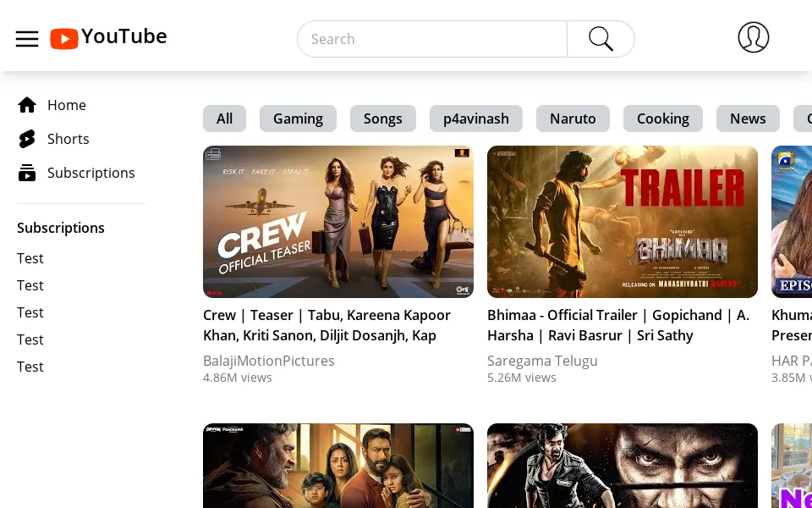Open Subscriptions link in sidebar
Viewport: 812px width, 508px height.
pyautogui.click(x=91, y=173)
